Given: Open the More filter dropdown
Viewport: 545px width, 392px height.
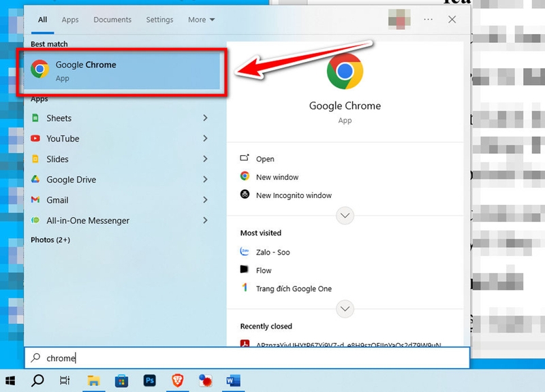Looking at the screenshot, I should (201, 20).
